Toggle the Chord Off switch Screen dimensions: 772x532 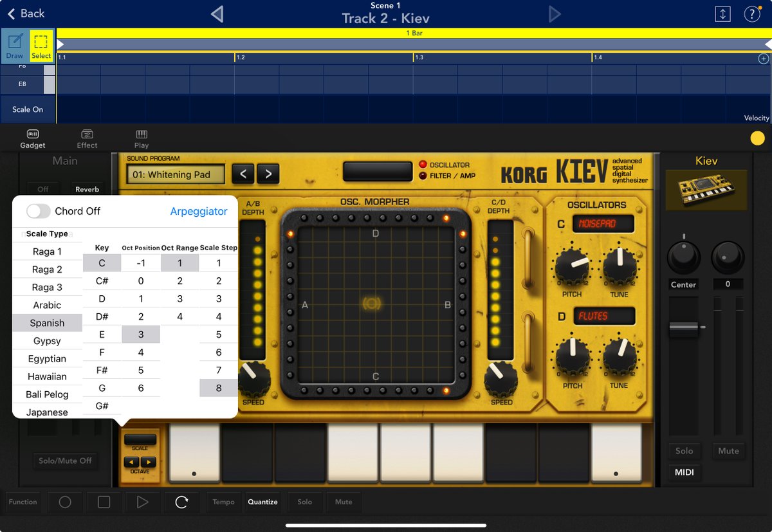coord(38,211)
